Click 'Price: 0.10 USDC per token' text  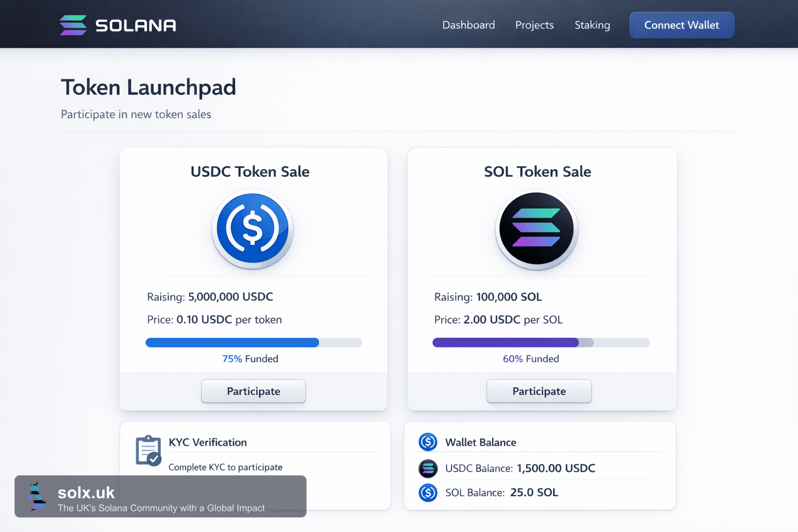[x=215, y=320]
